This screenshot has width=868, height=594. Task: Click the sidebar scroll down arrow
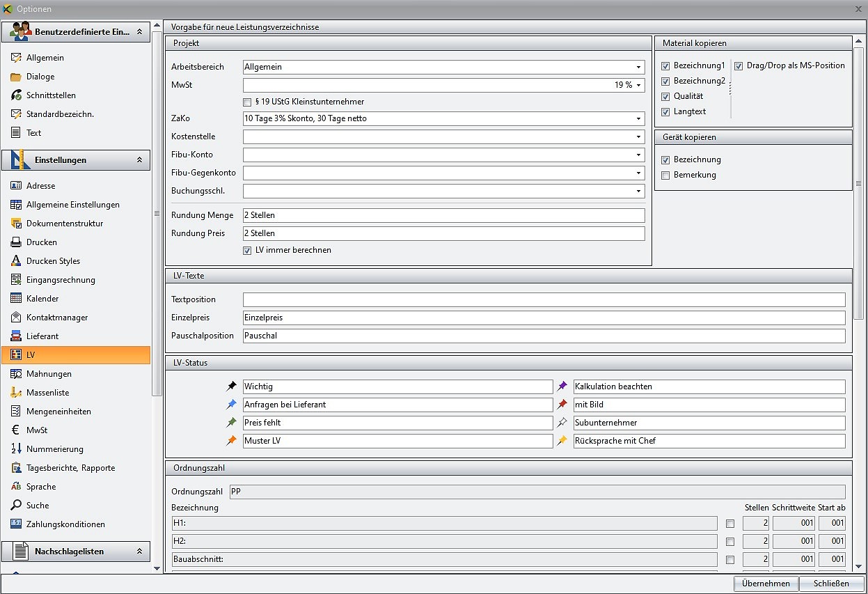pos(157,568)
